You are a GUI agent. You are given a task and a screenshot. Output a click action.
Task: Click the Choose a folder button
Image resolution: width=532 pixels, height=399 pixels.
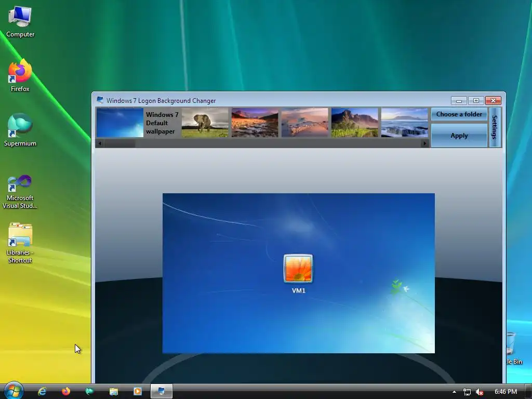(x=459, y=114)
